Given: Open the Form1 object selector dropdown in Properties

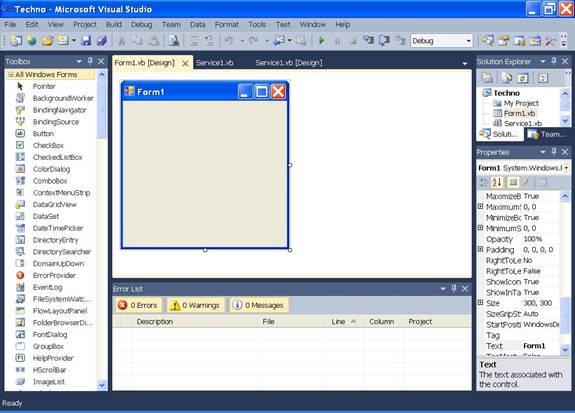Looking at the screenshot, I should (566, 168).
